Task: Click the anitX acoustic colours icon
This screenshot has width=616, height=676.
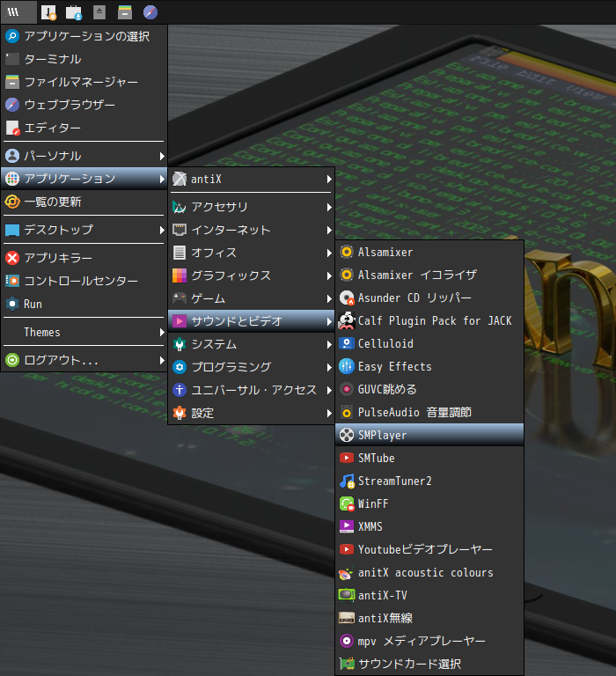Action: [x=346, y=572]
